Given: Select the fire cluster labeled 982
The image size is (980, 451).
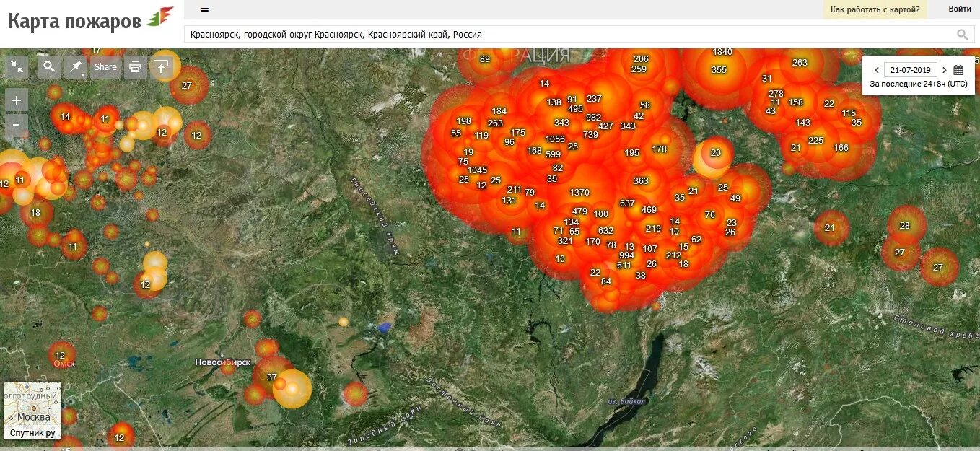Looking at the screenshot, I should 593,118.
